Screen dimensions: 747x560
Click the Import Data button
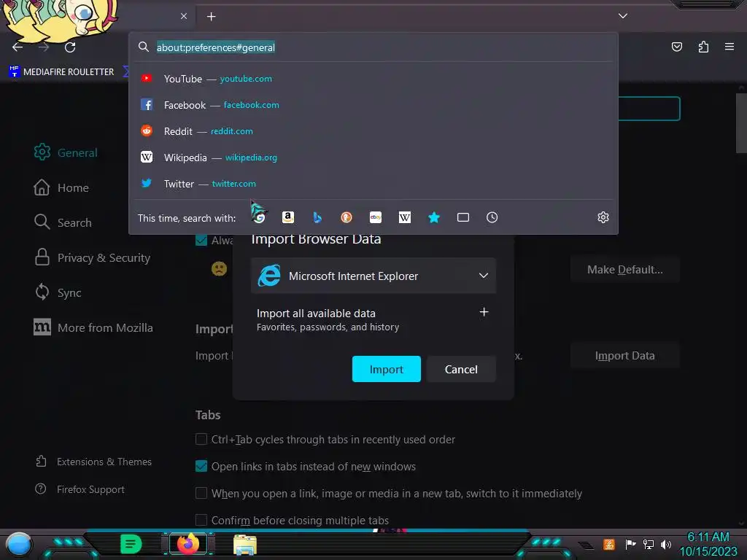[624, 356]
